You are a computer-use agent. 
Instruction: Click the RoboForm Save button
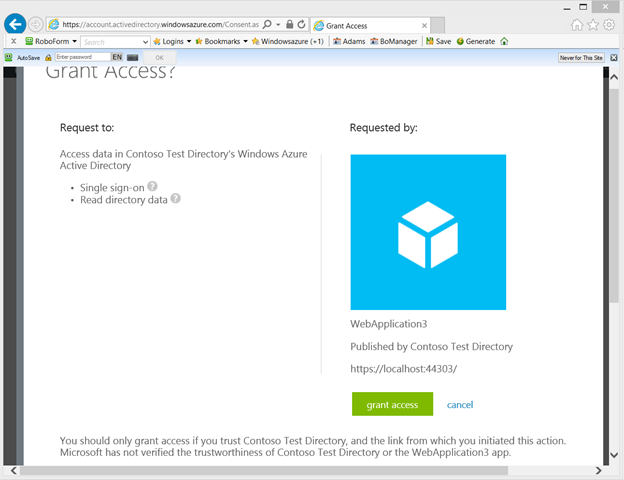[x=439, y=41]
